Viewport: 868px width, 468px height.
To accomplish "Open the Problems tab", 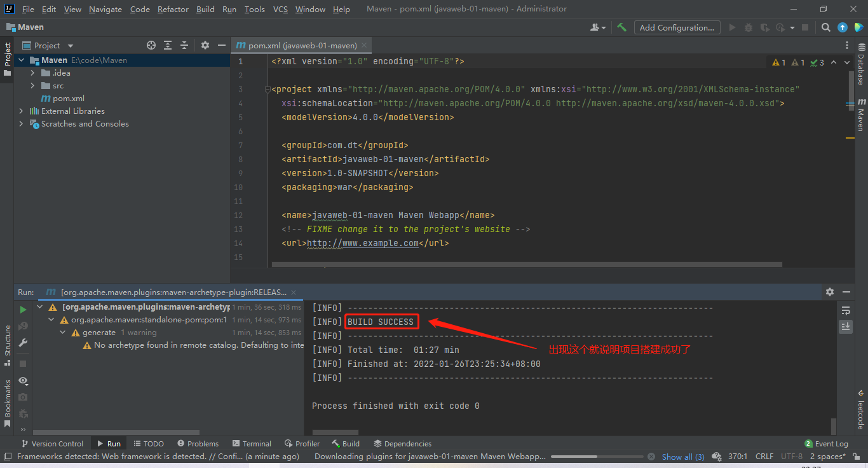I will (198, 444).
